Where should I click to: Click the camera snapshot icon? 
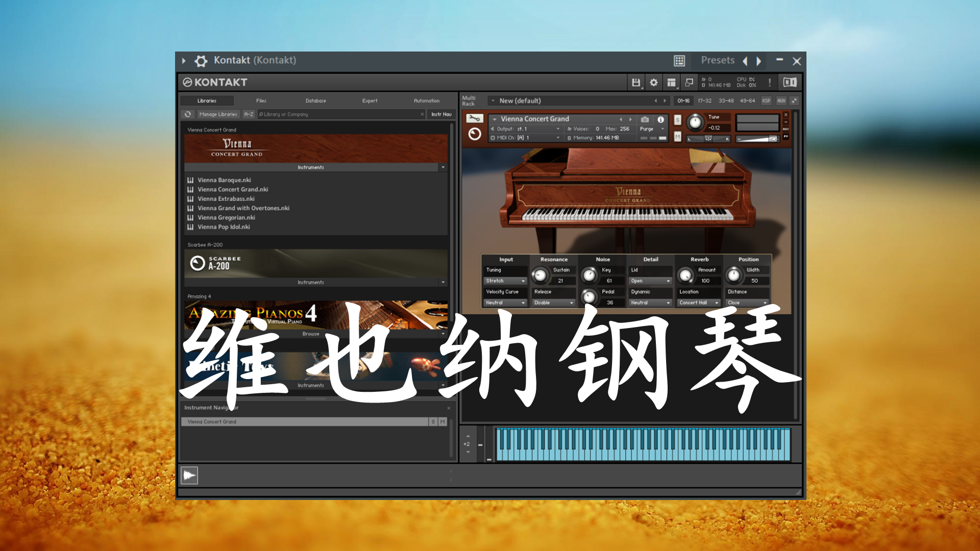coord(645,119)
